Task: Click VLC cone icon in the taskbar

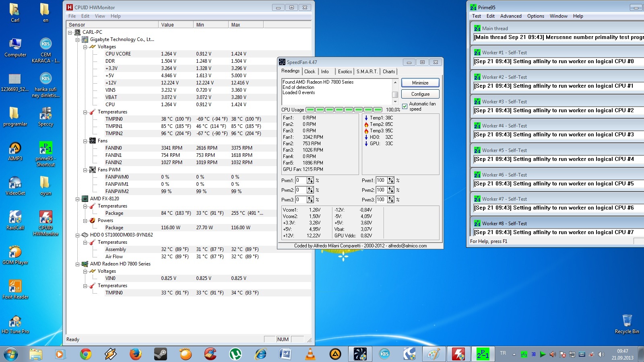Action: [310, 354]
